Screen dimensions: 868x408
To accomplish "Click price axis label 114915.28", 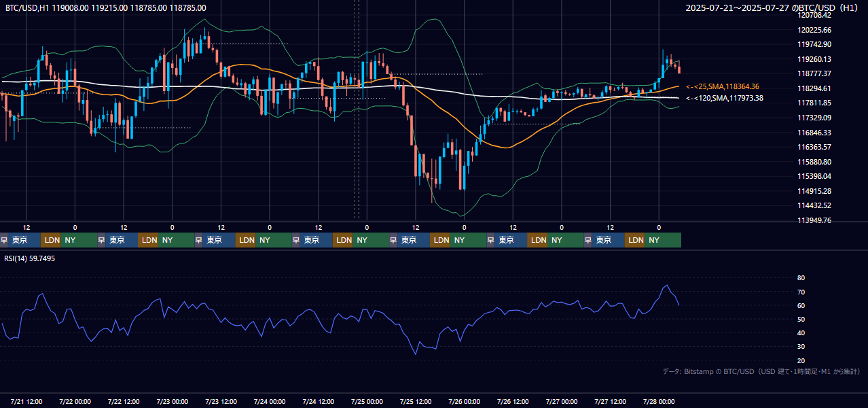I will pos(816,191).
